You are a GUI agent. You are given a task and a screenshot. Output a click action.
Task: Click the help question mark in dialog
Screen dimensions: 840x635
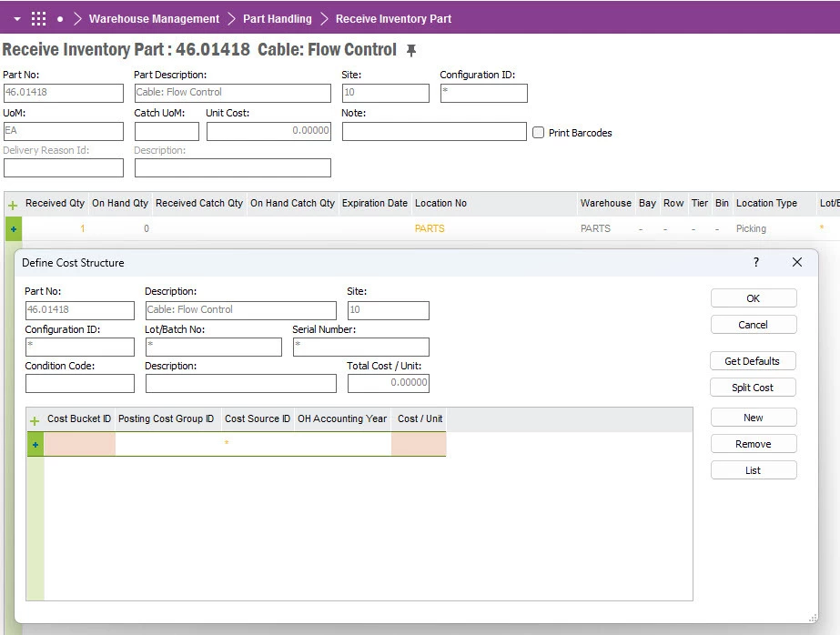pos(756,262)
